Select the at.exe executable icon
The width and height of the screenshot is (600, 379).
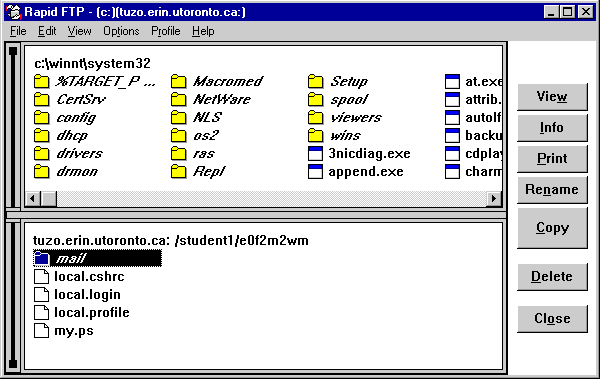coord(452,82)
